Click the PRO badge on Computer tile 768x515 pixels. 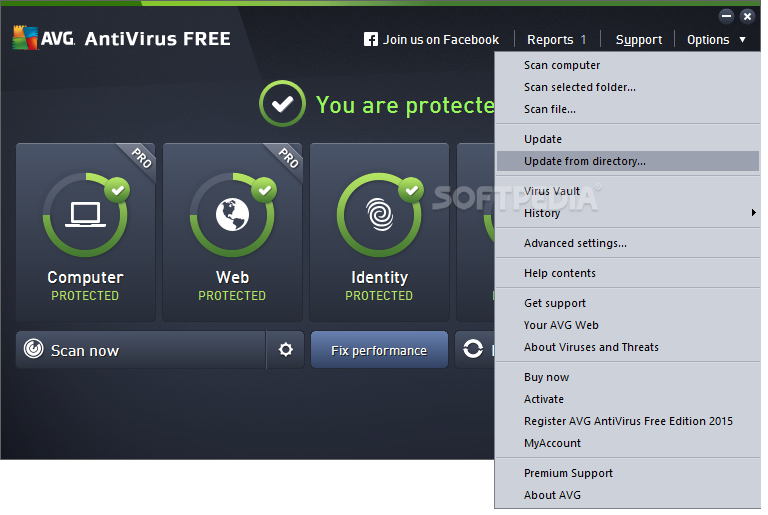(141, 158)
